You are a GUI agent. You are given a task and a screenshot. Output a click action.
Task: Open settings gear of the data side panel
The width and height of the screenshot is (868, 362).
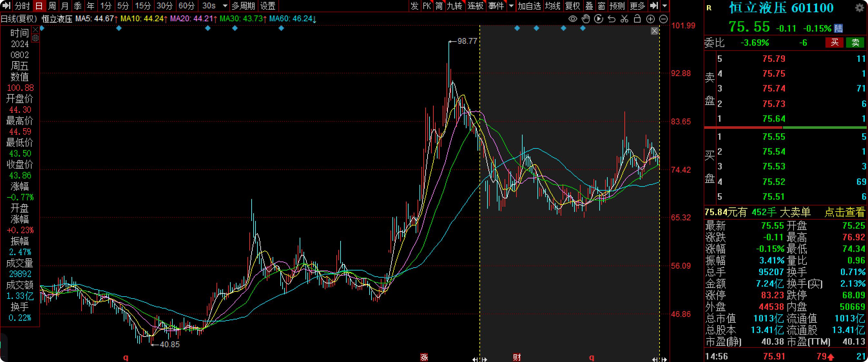(x=35, y=38)
